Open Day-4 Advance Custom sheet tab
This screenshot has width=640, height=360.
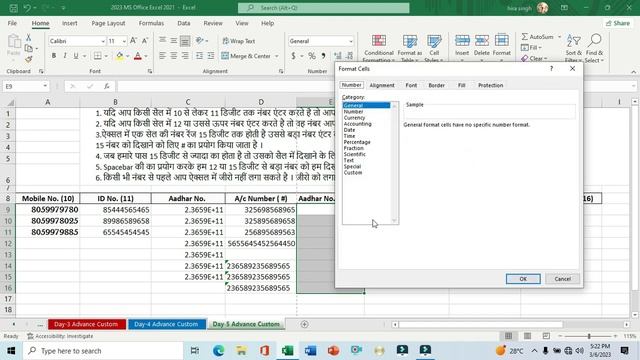pyautogui.click(x=166, y=324)
